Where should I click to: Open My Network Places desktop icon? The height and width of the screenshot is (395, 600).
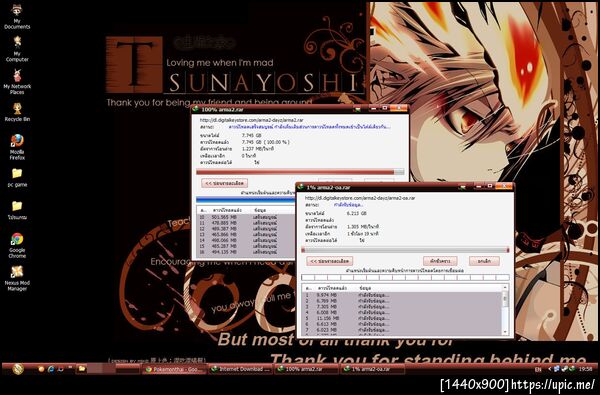tap(17, 81)
